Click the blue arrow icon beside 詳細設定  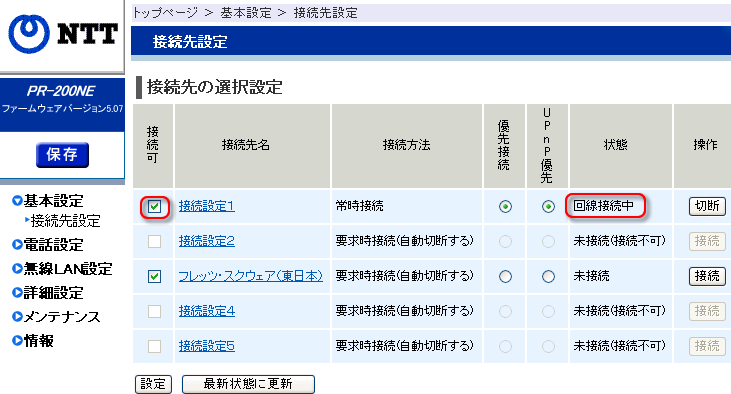point(17,293)
